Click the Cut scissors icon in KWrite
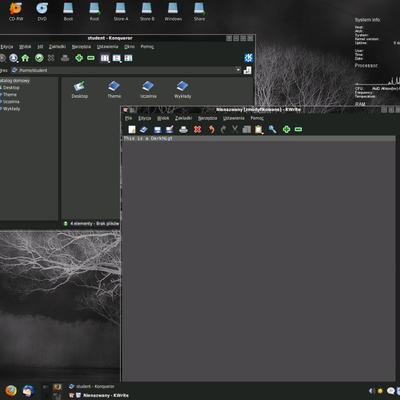The height and width of the screenshot is (400, 400). [235, 129]
